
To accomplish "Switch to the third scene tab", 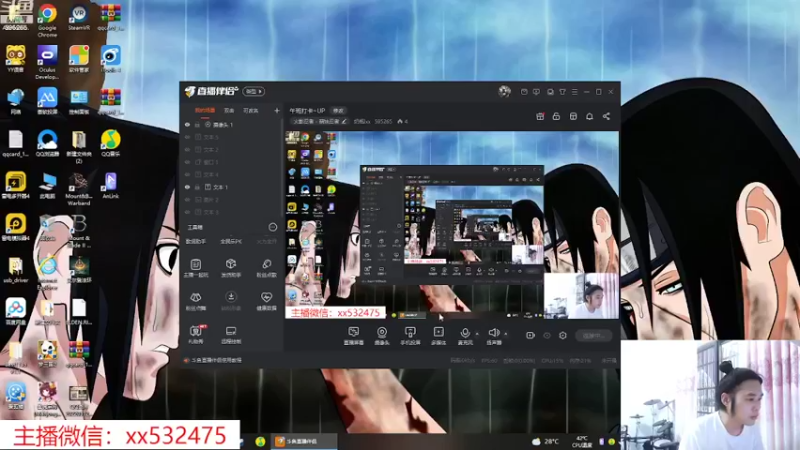I will pos(251,110).
